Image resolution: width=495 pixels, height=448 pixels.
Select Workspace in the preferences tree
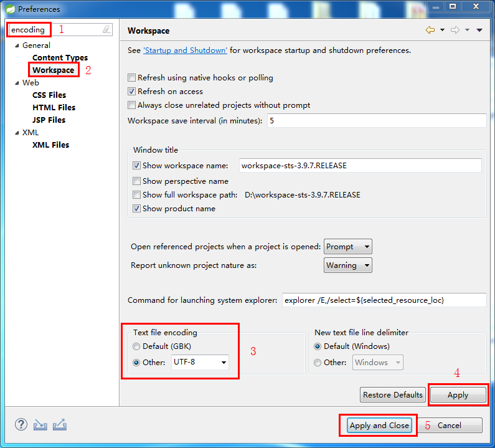(53, 70)
